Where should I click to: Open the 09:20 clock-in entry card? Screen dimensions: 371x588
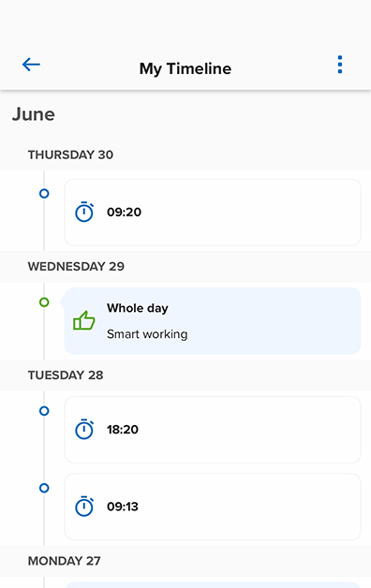click(213, 213)
